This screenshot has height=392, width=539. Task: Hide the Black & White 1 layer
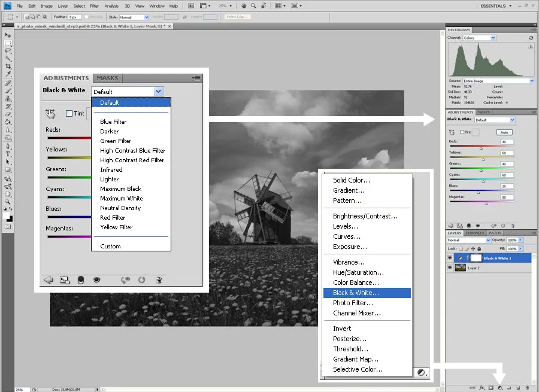[x=450, y=258]
